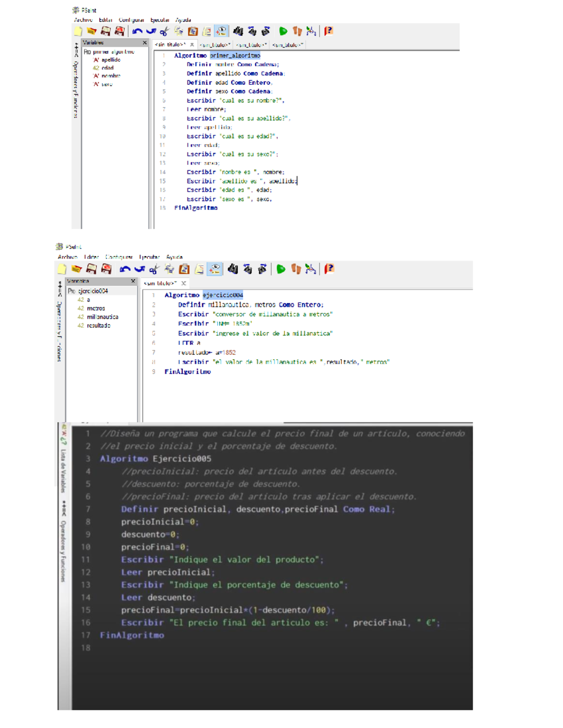563x728 pixels.
Task: Click the help icon in ejercicio004 toolbar
Action: [329, 269]
